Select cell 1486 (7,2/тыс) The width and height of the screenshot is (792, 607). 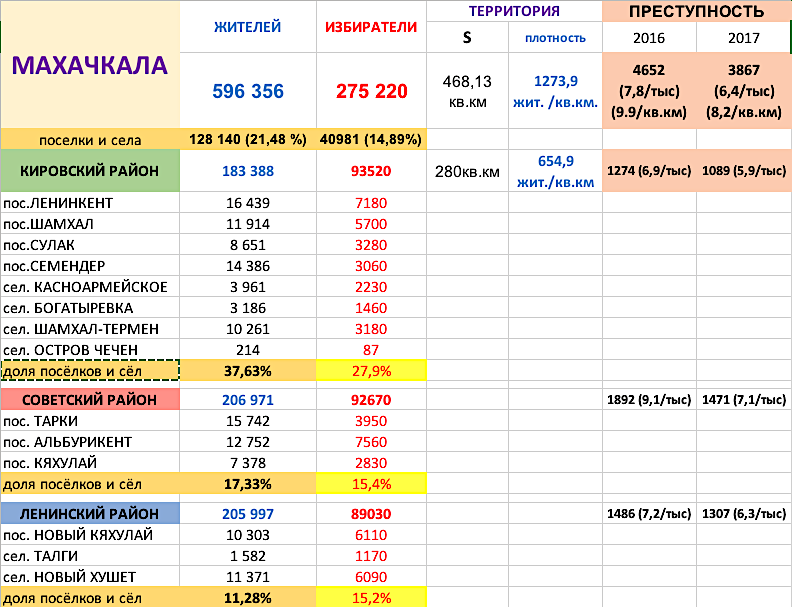[649, 513]
